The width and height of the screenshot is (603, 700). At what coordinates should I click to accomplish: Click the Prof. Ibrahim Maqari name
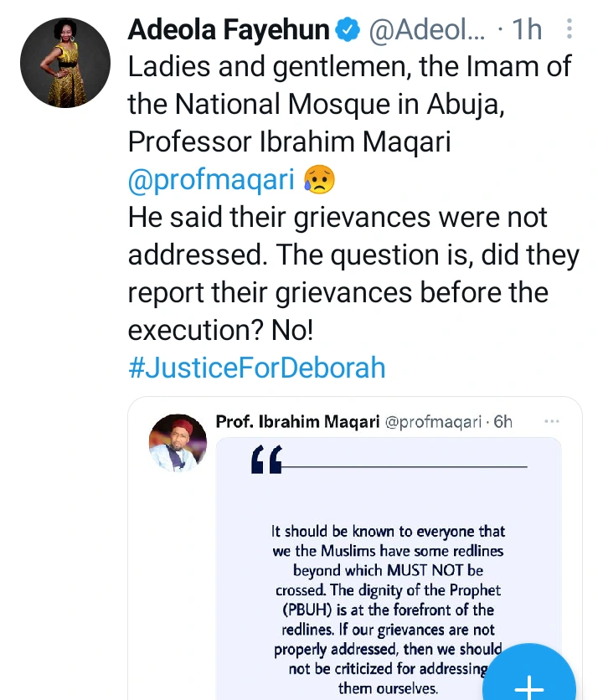296,421
